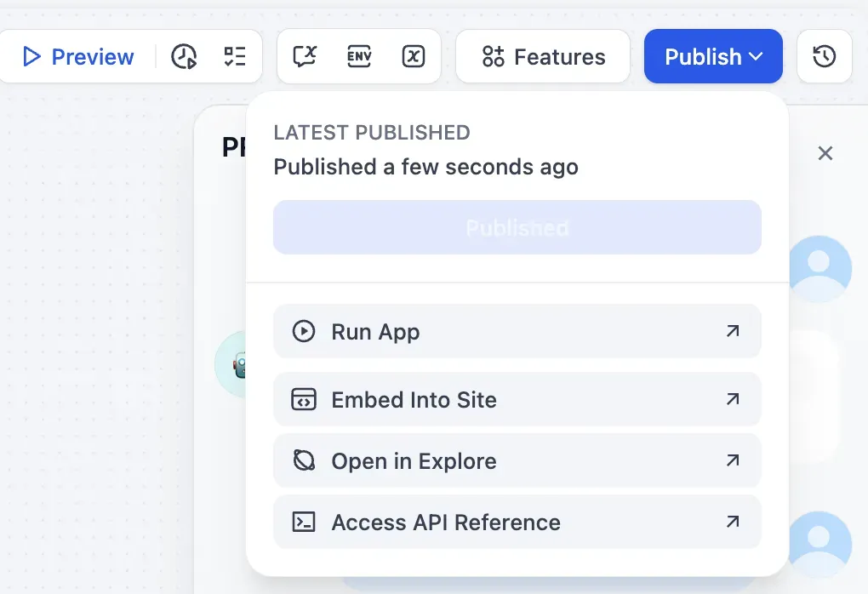The width and height of the screenshot is (868, 594).
Task: Open the variable inspector panel
Action: click(x=414, y=56)
